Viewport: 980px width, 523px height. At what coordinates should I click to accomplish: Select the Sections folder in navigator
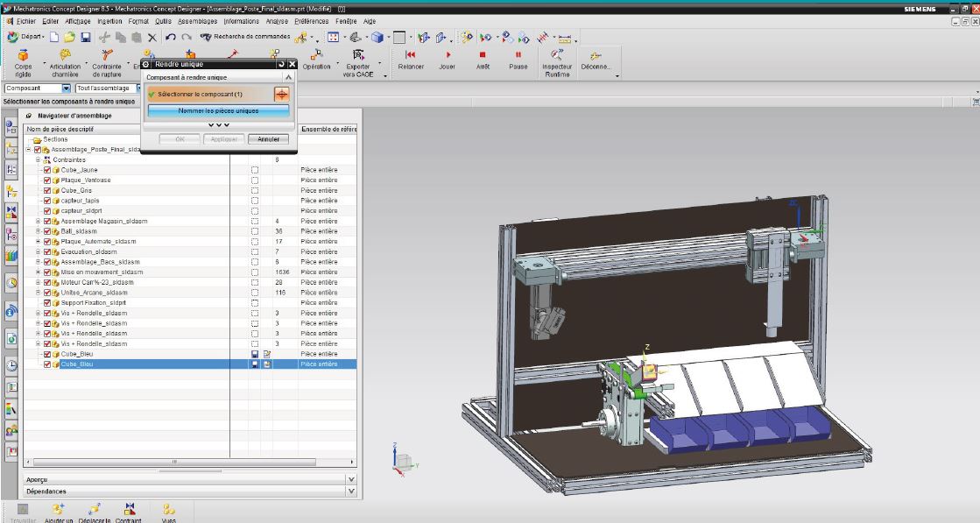pyautogui.click(x=55, y=139)
